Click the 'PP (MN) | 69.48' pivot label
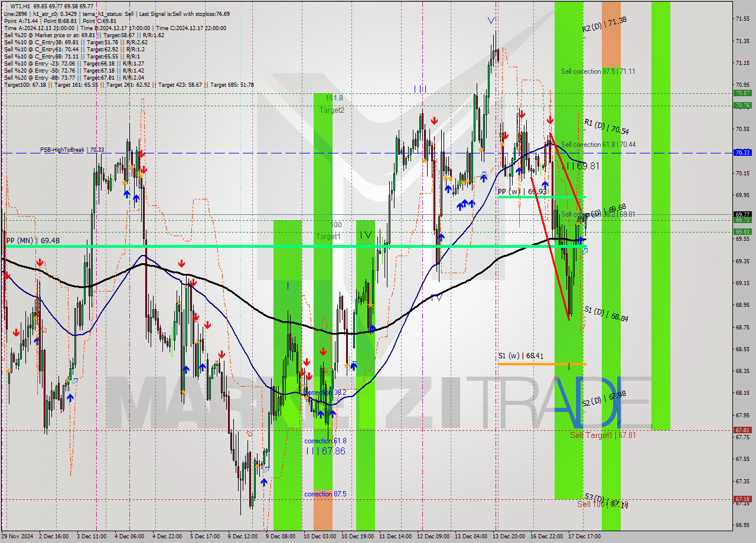Image resolution: width=756 pixels, height=543 pixels. click(x=32, y=241)
